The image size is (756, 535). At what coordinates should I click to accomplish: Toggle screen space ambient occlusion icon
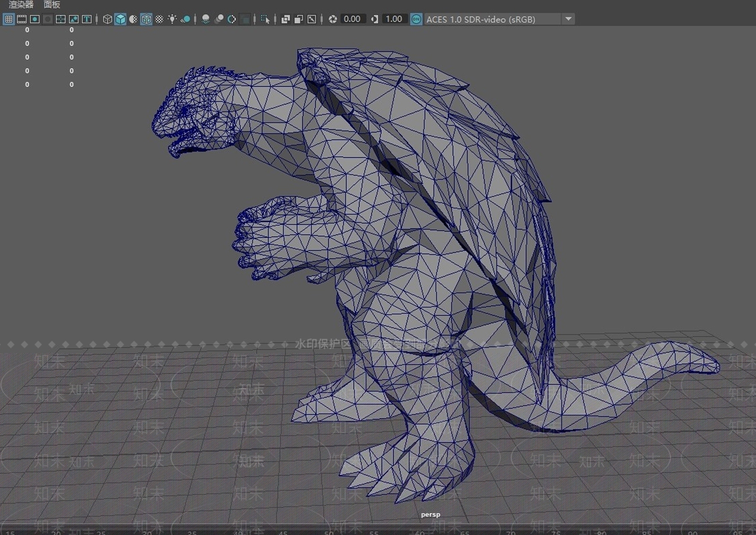coord(206,19)
